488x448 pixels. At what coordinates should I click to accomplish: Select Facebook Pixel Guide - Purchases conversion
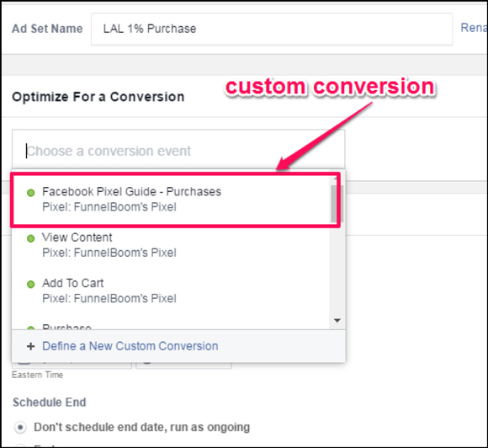coord(171,200)
